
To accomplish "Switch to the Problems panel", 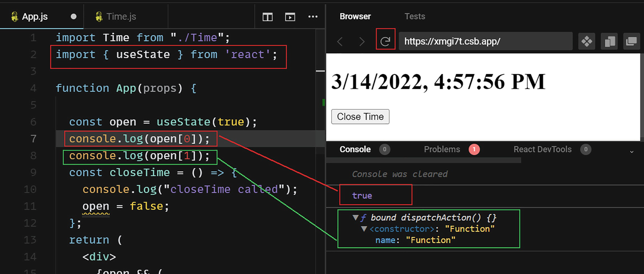I will [x=442, y=149].
